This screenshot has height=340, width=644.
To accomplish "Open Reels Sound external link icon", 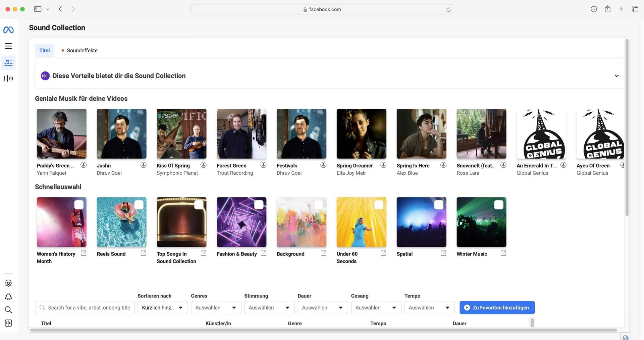I will (x=144, y=253).
